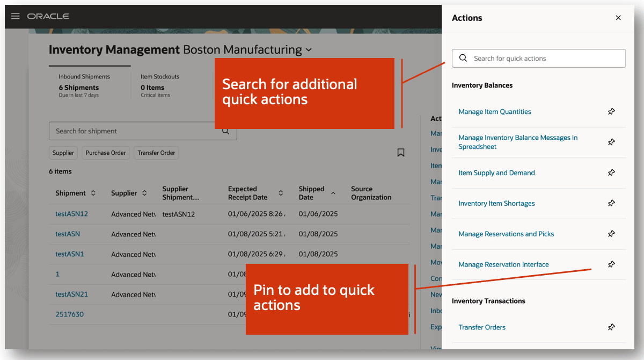Pin Inventory Item Shortages action
The width and height of the screenshot is (644, 360).
[x=611, y=204]
